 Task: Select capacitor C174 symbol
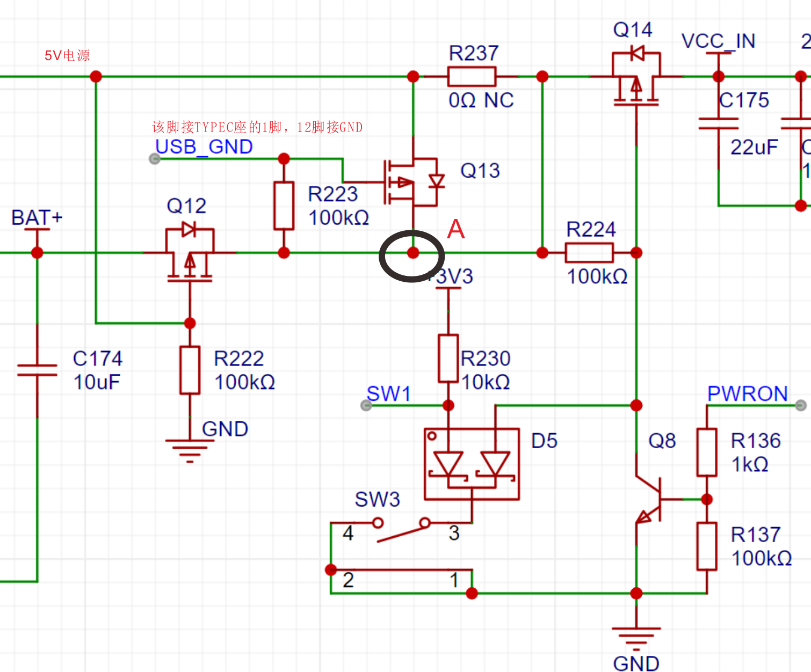point(37,370)
